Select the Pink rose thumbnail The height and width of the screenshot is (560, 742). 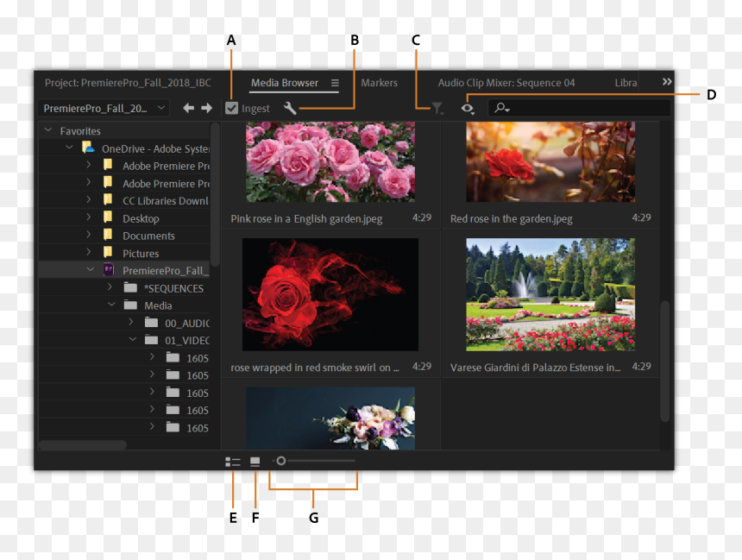point(330,162)
